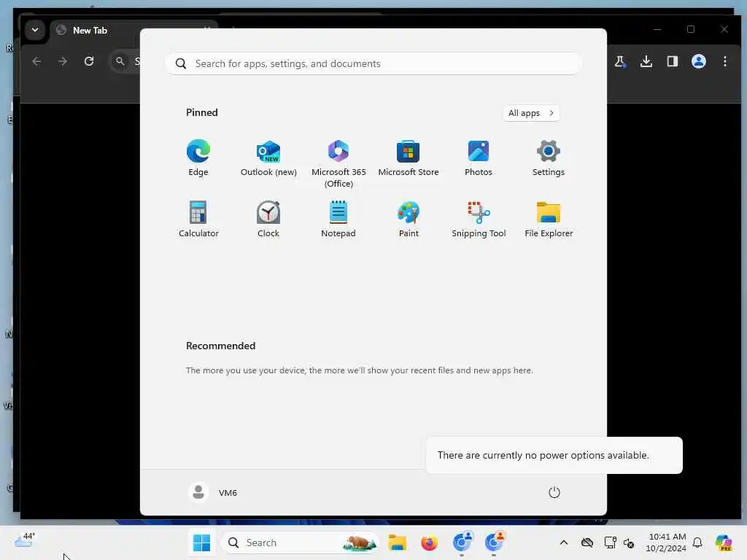Click the cloud sync-off tray icon
This screenshot has width=747, height=560.
coord(587,542)
